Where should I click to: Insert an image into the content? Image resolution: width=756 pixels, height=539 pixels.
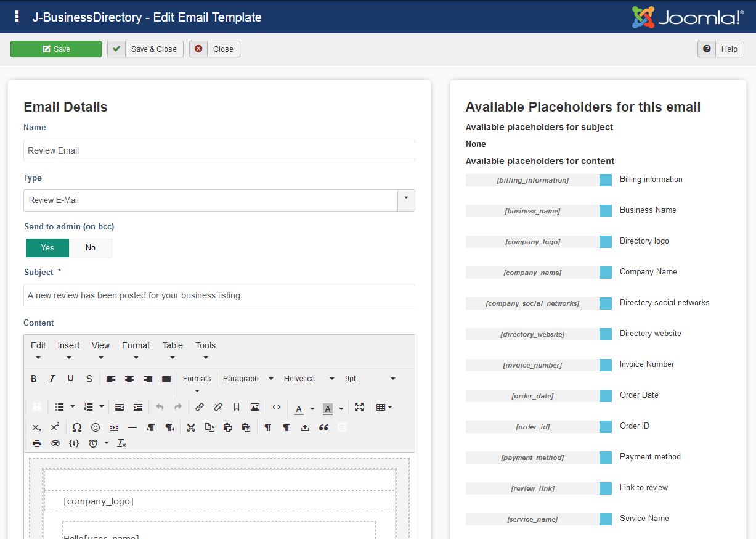tap(255, 407)
